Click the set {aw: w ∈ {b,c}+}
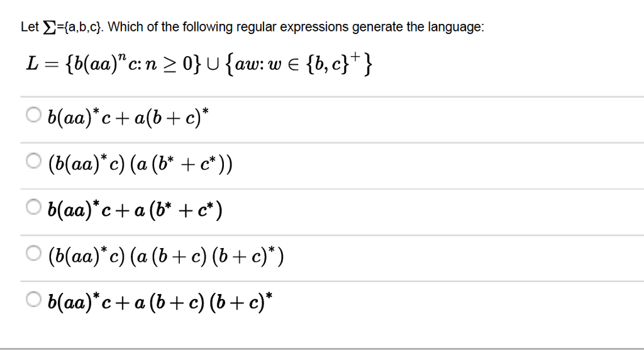This screenshot has height=352, width=644. tap(299, 64)
